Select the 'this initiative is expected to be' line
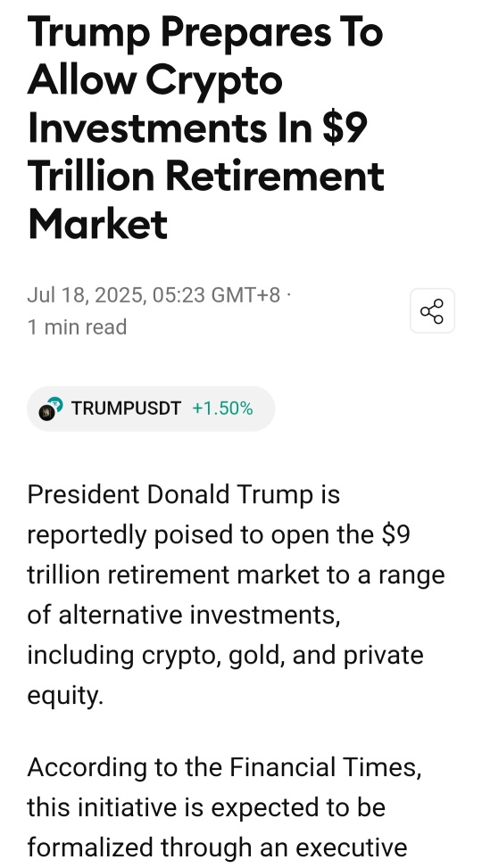 point(206,807)
